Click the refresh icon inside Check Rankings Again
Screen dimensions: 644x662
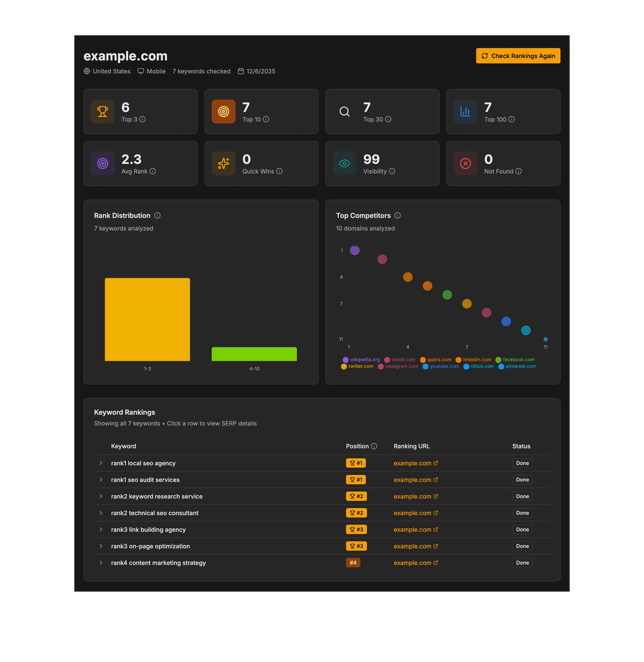click(485, 56)
